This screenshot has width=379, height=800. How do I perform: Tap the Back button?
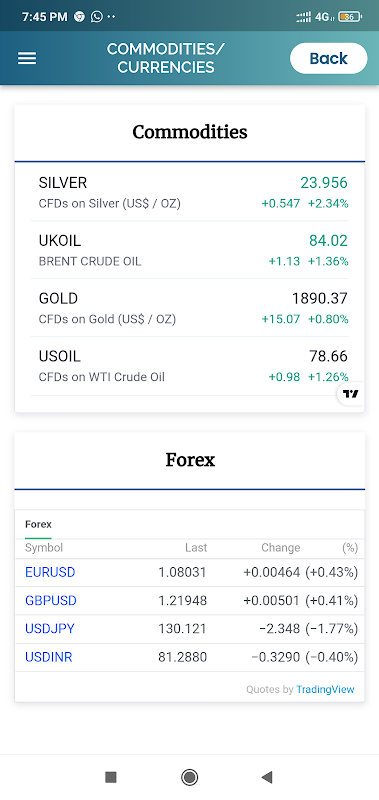pyautogui.click(x=329, y=58)
